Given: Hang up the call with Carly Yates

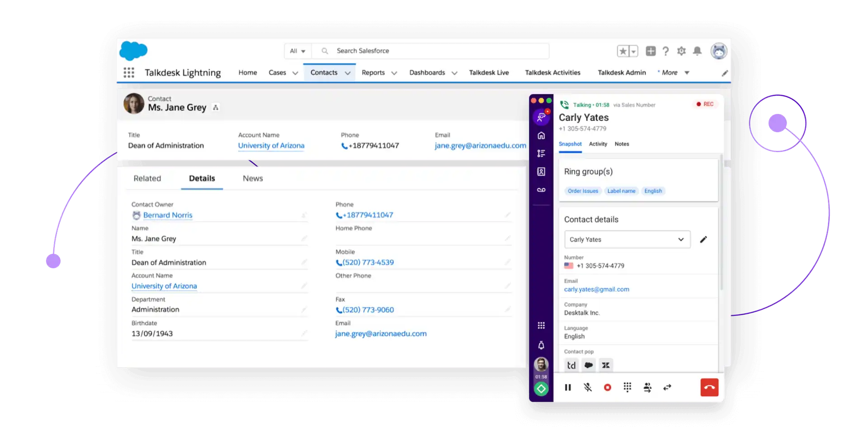Looking at the screenshot, I should [x=709, y=387].
